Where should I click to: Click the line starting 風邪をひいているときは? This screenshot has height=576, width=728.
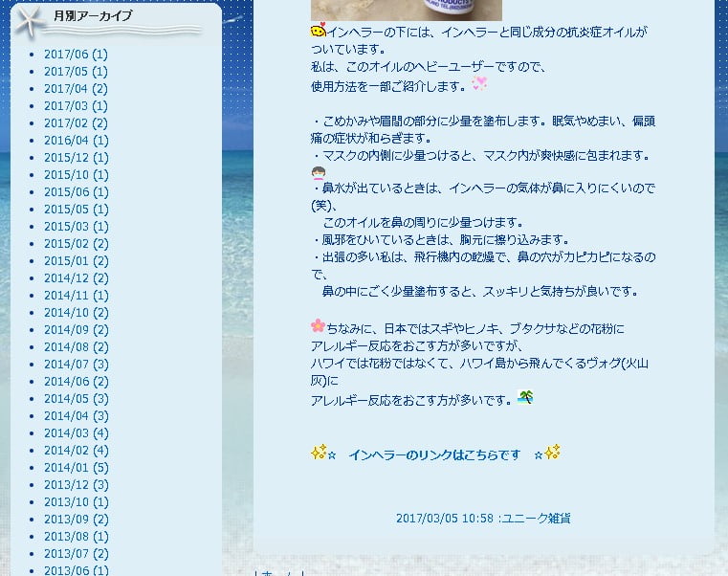[441, 240]
